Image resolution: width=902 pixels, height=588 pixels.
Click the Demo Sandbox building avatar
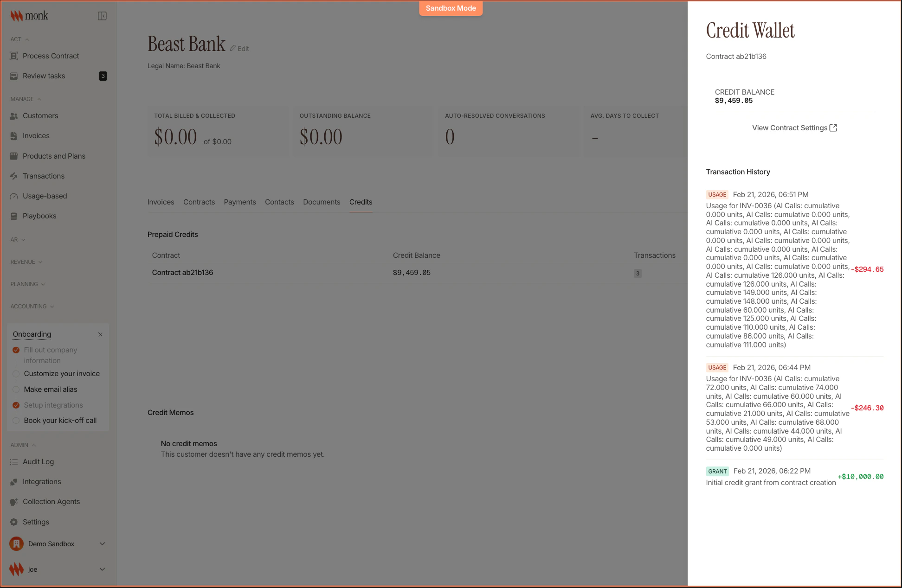[x=16, y=544]
